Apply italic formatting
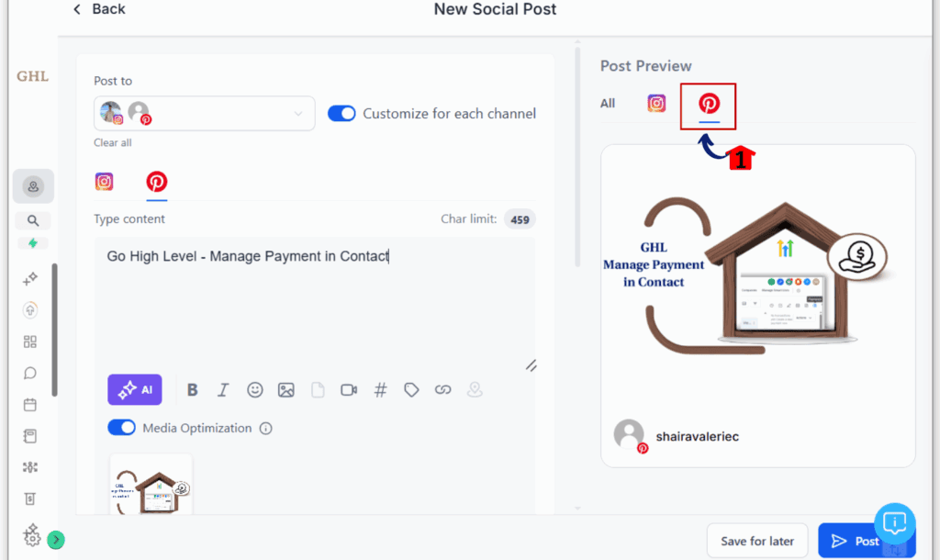 [x=223, y=390]
